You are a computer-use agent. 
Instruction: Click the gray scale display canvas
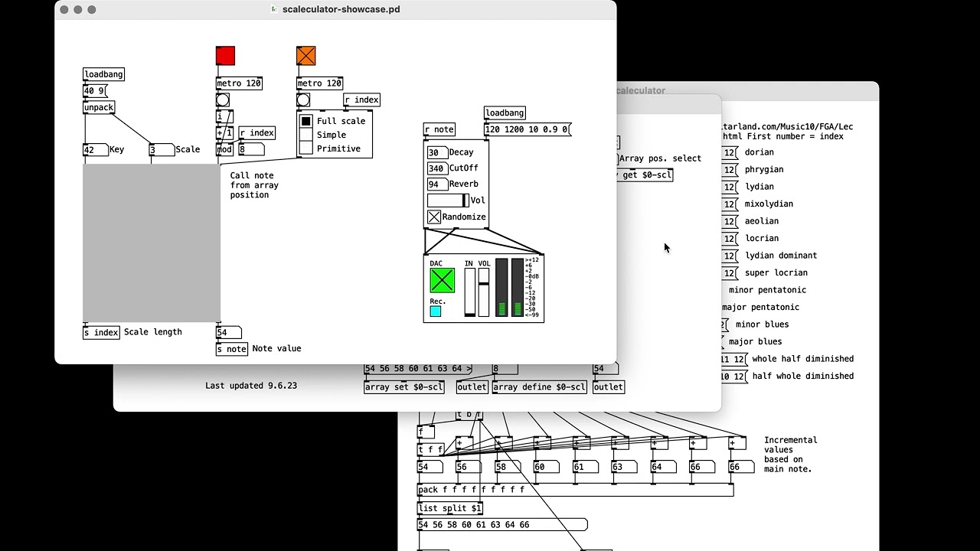coord(152,243)
